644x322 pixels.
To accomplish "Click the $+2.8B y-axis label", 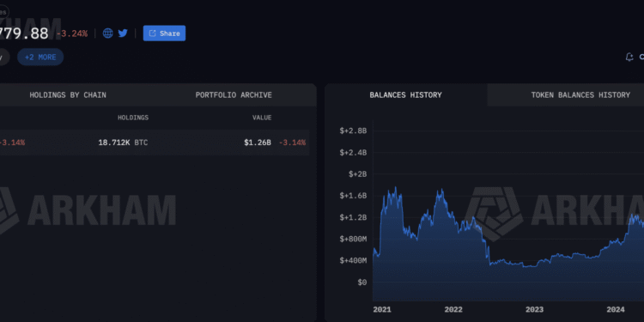I will 353,131.
